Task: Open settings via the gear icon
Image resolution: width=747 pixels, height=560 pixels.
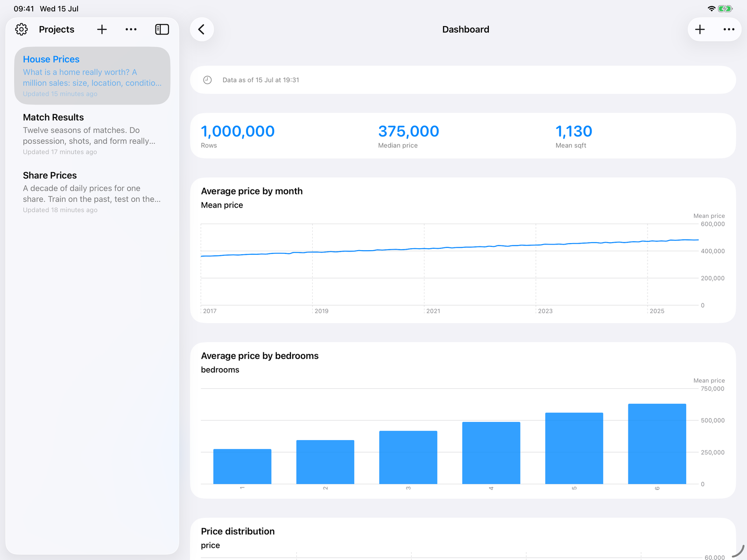Action: 21,29
